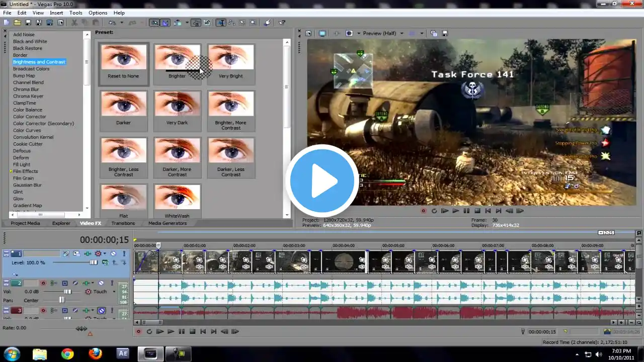Screen dimensions: 644x362
Task: Click the Vol slider on audio track 2
Action: (67, 292)
